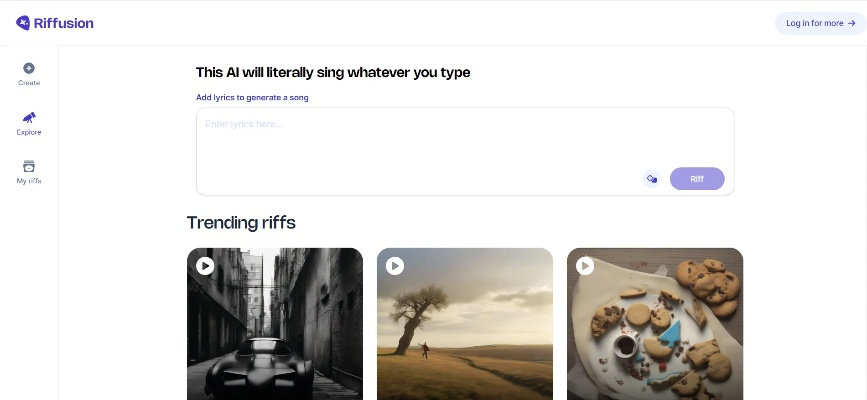This screenshot has width=867, height=400.
Task: Play the cookies plate riff
Action: pyautogui.click(x=585, y=266)
